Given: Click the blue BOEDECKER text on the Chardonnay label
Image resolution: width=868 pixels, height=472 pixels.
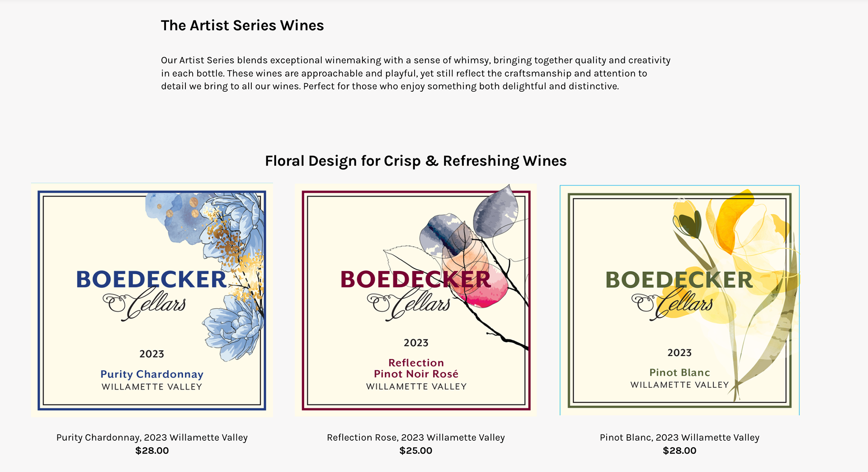Looking at the screenshot, I should tap(151, 280).
